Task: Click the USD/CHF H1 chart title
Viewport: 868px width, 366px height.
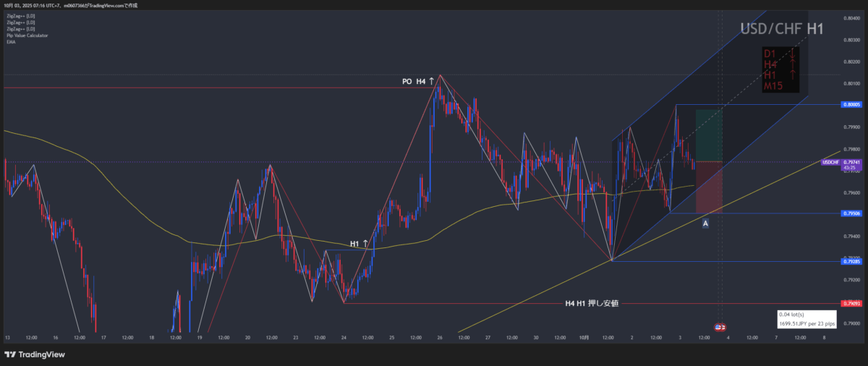Action: (781, 29)
